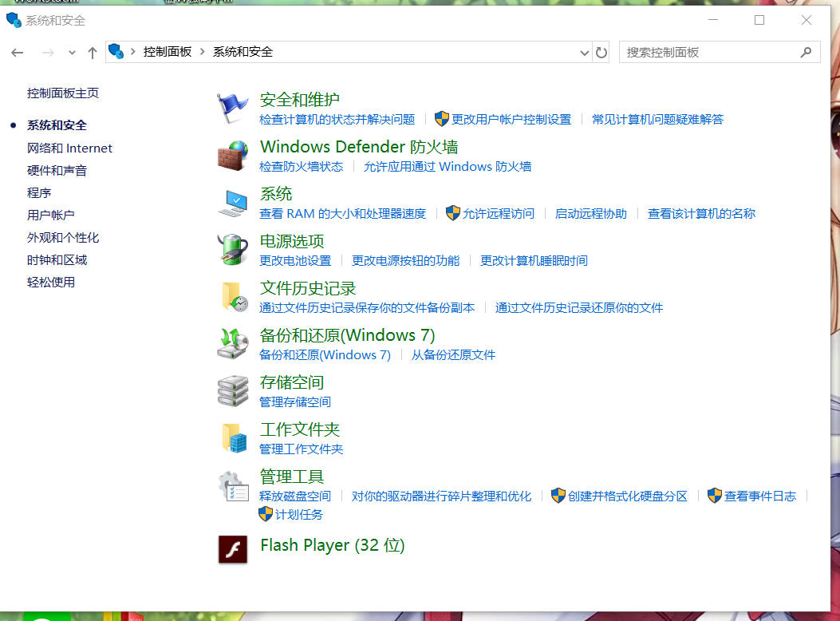Screen dimensions: 840x621
Task: Go to 网络和 Internet category
Action: pyautogui.click(x=69, y=148)
